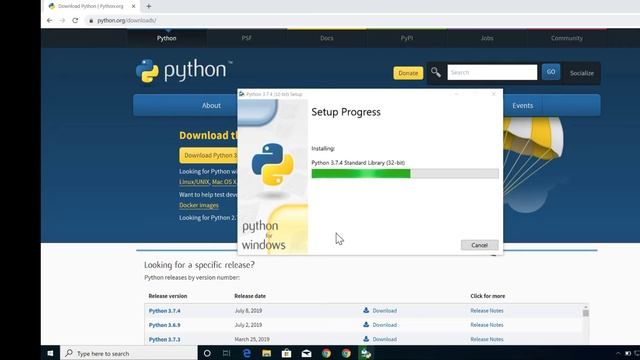Select the Python top navigation tab

[x=167, y=38]
